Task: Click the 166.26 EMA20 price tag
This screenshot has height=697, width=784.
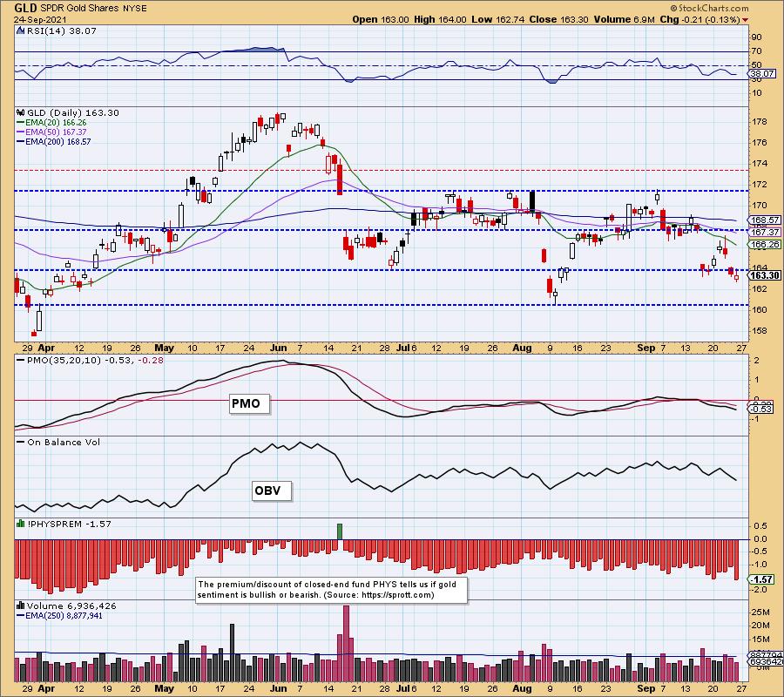Action: point(765,245)
